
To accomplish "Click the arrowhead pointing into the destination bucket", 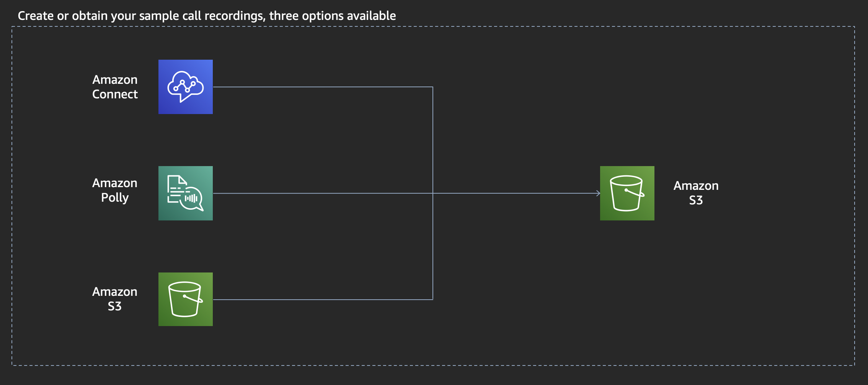I will (x=598, y=193).
